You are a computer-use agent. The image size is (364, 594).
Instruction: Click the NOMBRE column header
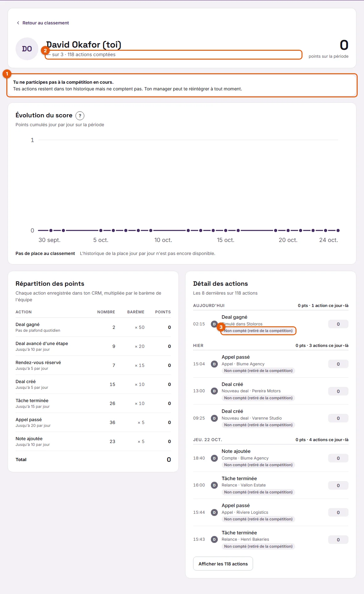point(106,312)
